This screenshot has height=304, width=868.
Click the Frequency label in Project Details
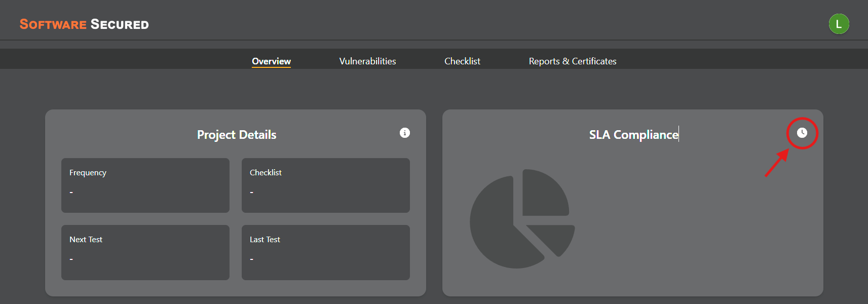pos(88,173)
